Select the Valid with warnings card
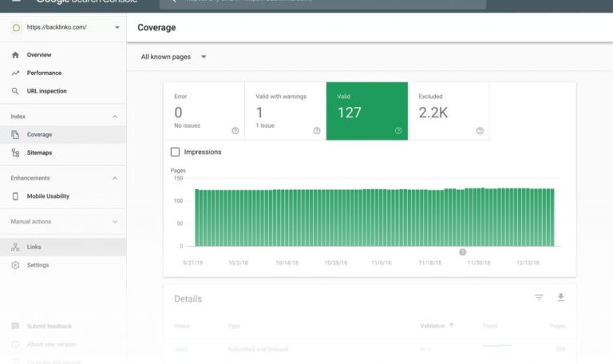 point(286,111)
